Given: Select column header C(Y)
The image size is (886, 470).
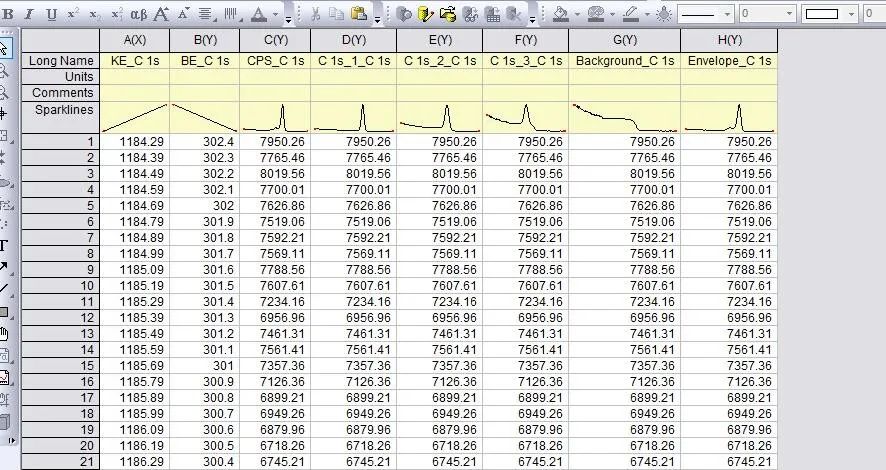Looking at the screenshot, I should pos(275,40).
